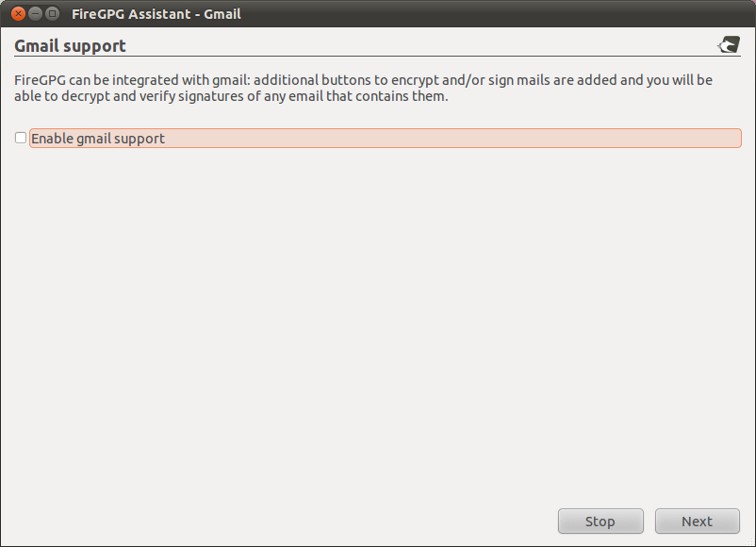Close the FireGPG Assistant window
This screenshot has height=547, width=756.
[x=18, y=14]
